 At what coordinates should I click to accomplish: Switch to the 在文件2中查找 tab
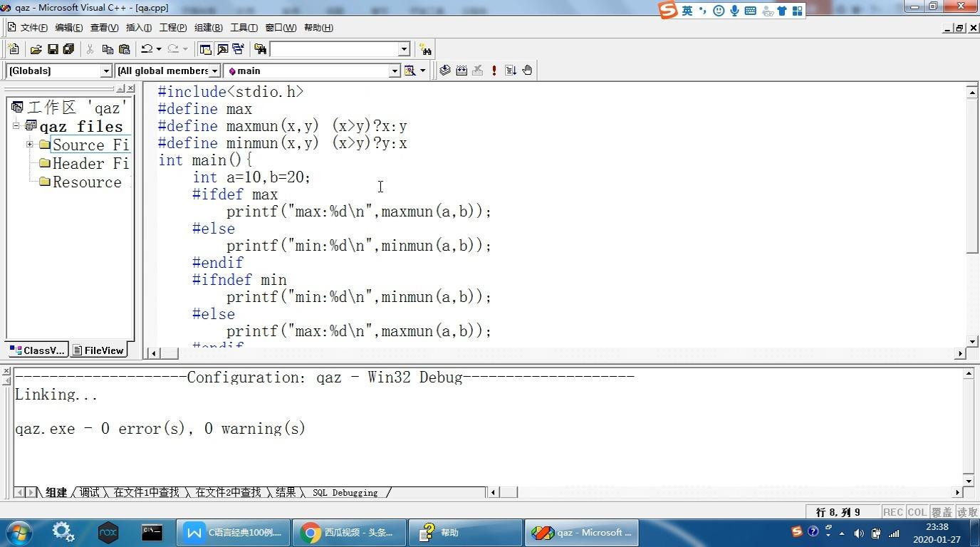pyautogui.click(x=228, y=492)
